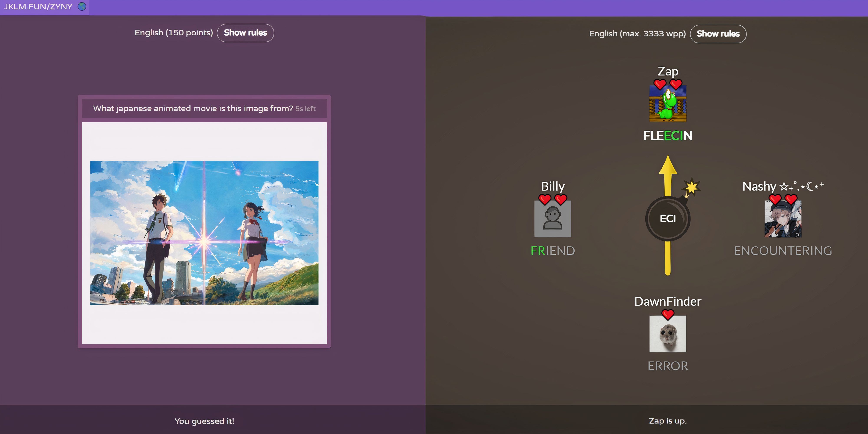
Task: Click the anime movie quiz image
Action: pos(204,233)
